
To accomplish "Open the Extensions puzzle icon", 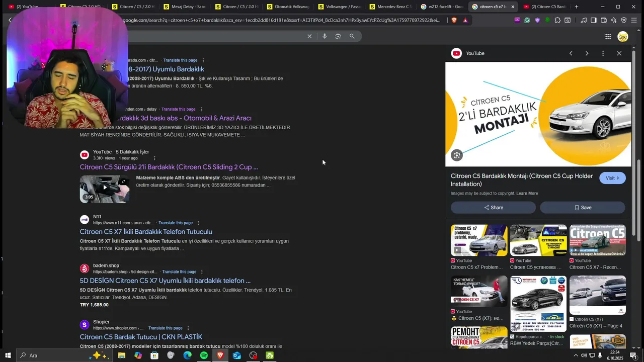I will [x=557, y=20].
